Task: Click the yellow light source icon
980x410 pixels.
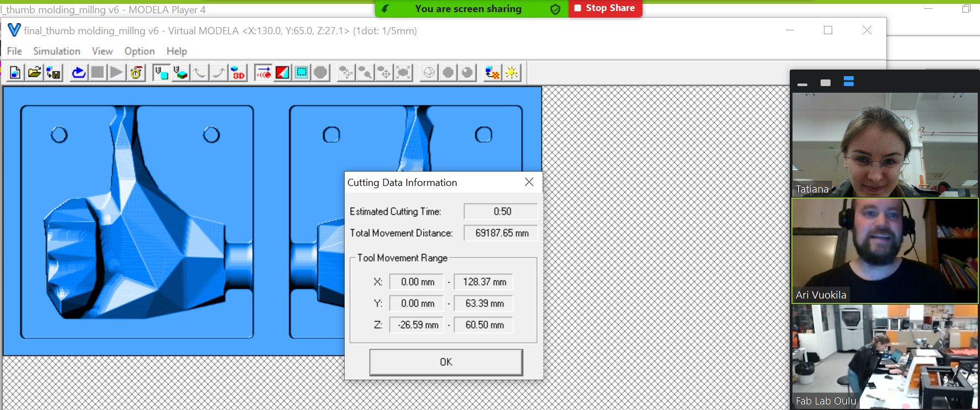Action: 512,72
